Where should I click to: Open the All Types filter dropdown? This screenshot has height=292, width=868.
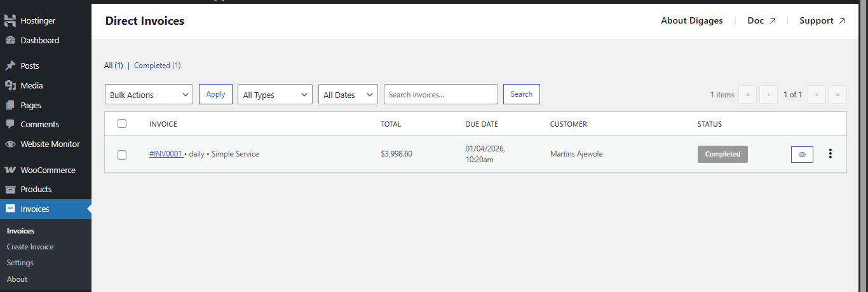tap(275, 94)
